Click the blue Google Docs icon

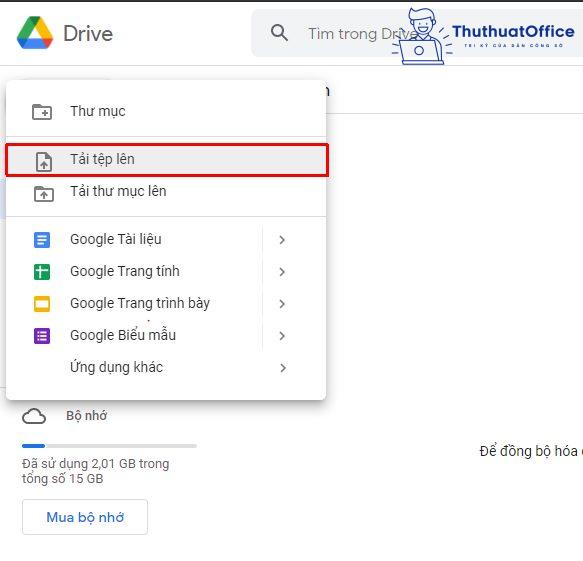click(x=42, y=240)
